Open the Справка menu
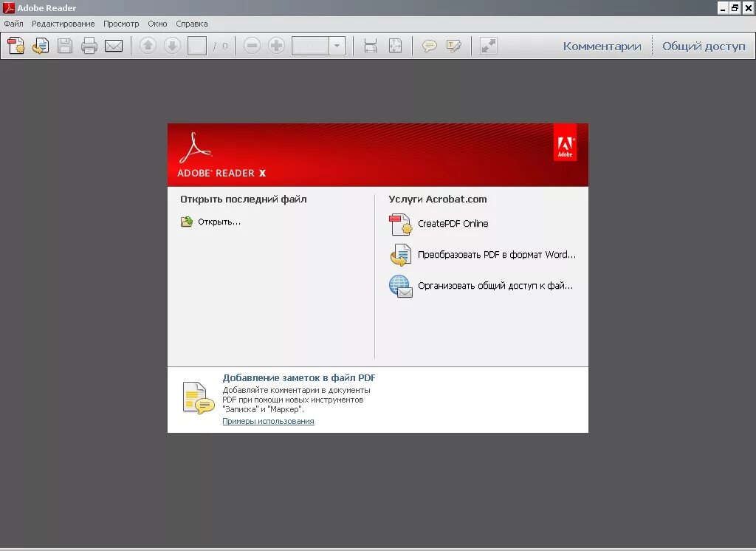Image resolution: width=756 pixels, height=551 pixels. (192, 24)
